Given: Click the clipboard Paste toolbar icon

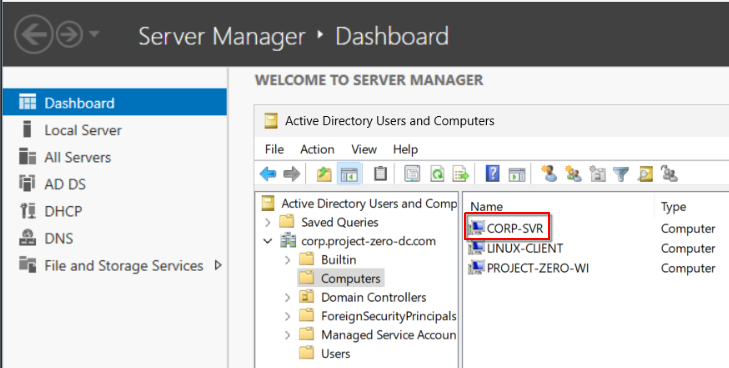Looking at the screenshot, I should (x=380, y=174).
